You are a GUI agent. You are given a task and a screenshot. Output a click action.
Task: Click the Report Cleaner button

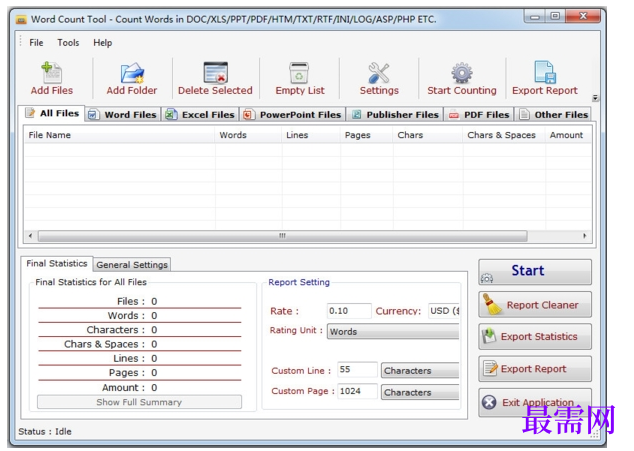tap(535, 305)
